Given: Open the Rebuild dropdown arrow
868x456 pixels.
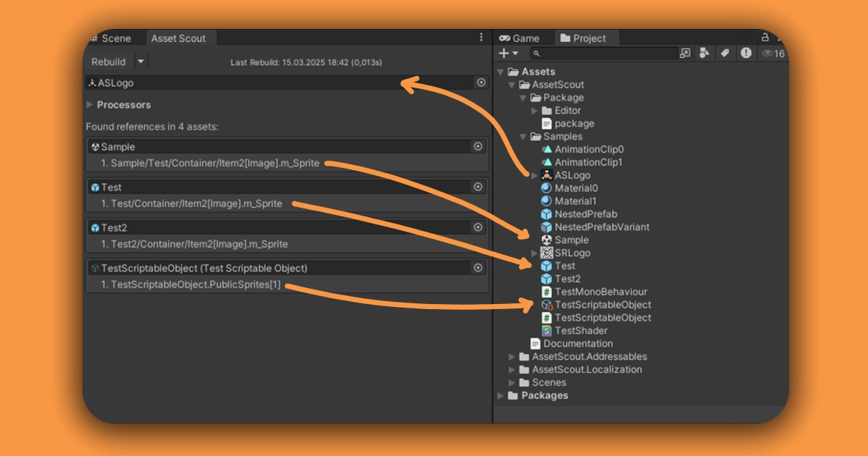Looking at the screenshot, I should click(141, 62).
